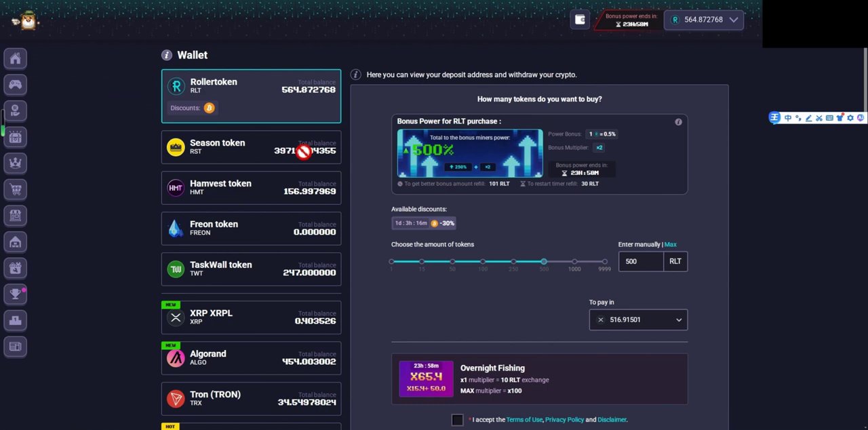Select the TaskWall token TWT wallet row
Screen dimensions: 868x430
pos(251,269)
